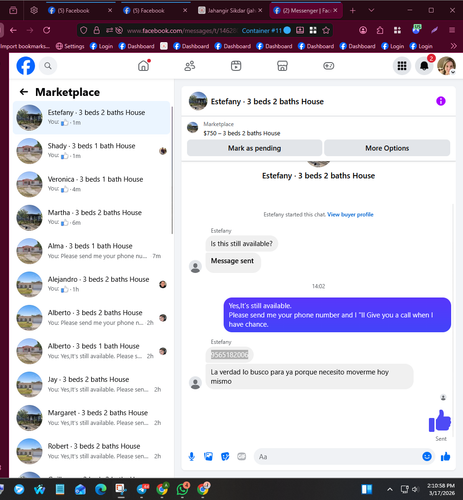Open Facebook home via logo
Viewport: 463px width, 500px height.
pos(26,66)
